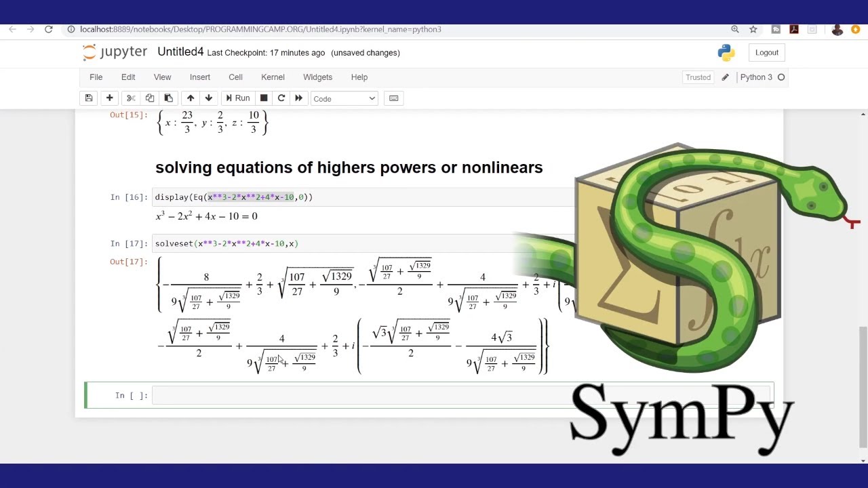Click the Logout button
Viewport: 868px width, 488px height.
[767, 53]
